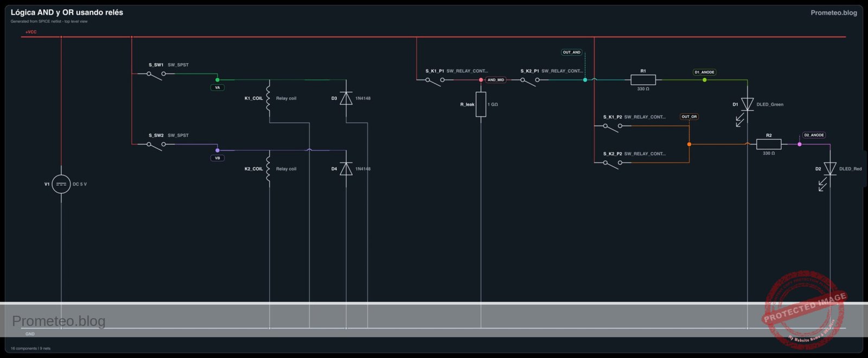Click the orange OUT_OR junction dot
Screen dimensions: 868x358
[x=689, y=144]
